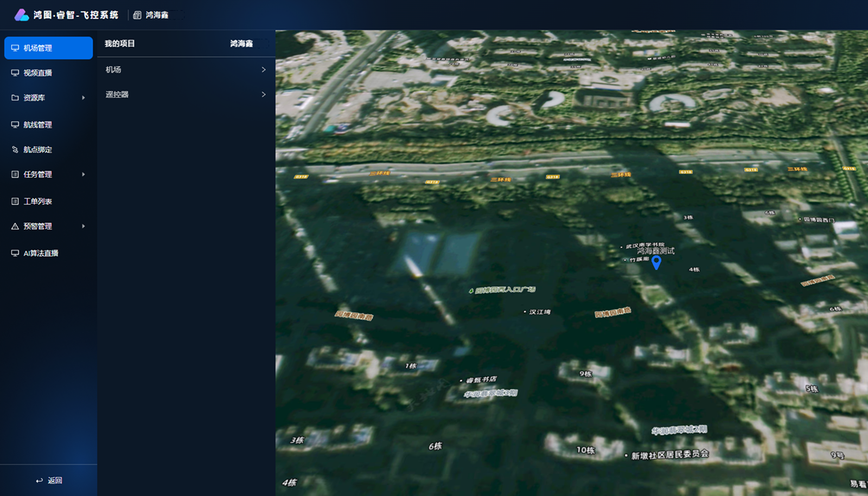Expand the 资源库 submenu arrow
Screen dimensions: 868x496
coord(84,98)
